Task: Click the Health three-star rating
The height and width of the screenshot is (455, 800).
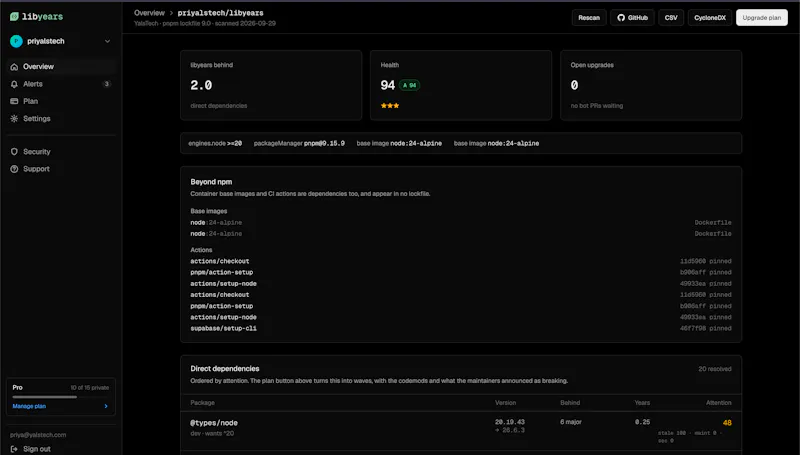Action: (390, 106)
